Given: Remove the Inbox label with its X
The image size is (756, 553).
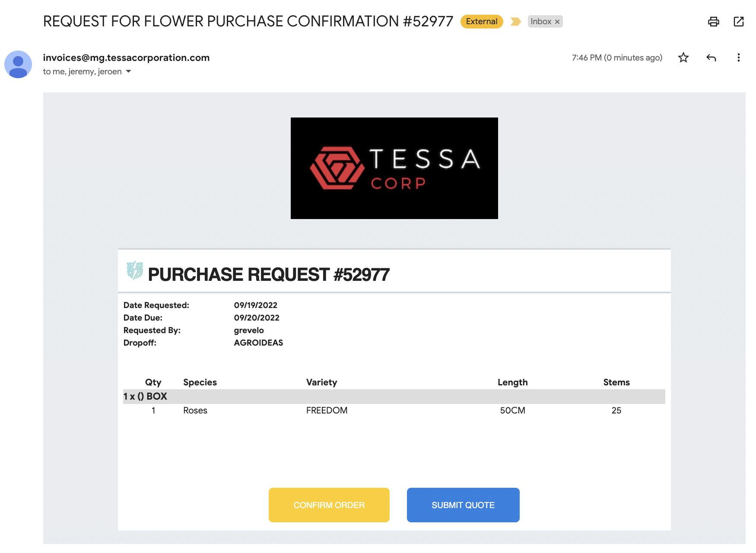Looking at the screenshot, I should [557, 22].
